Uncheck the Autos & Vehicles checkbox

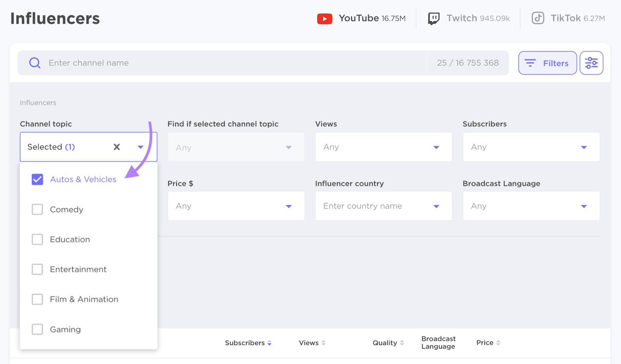point(37,179)
